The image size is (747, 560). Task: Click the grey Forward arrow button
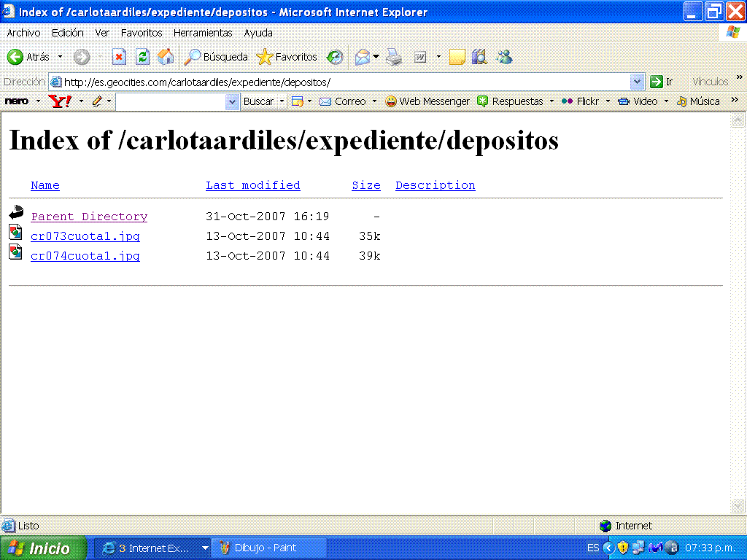coord(82,57)
